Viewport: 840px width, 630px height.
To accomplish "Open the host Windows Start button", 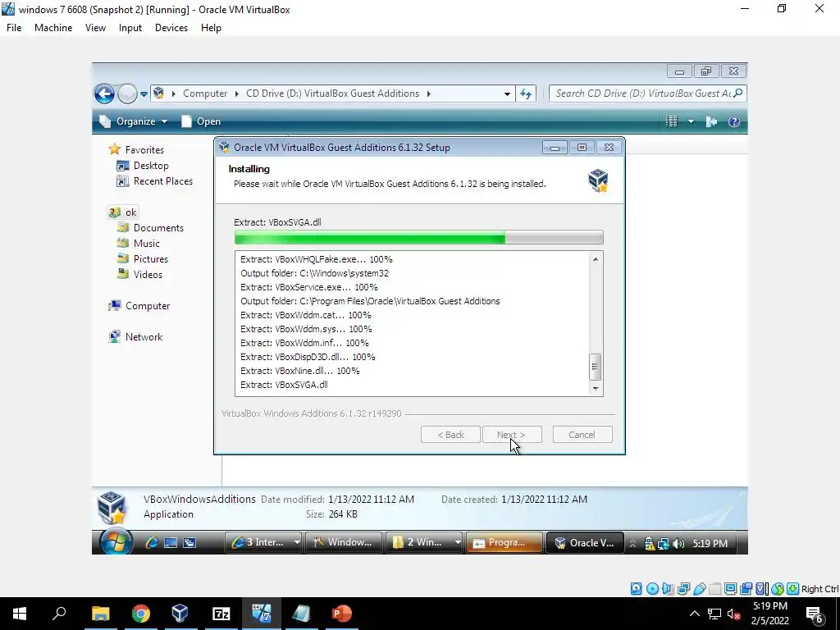I will (x=20, y=614).
